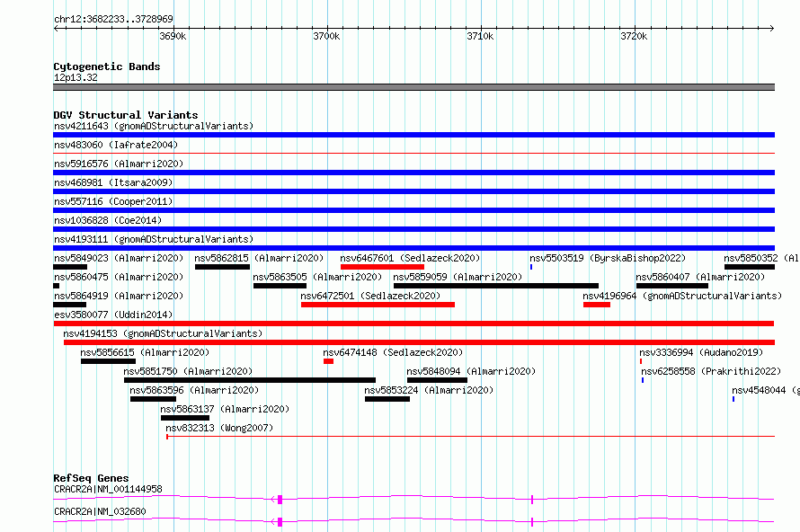Click the blue bar under nsv1036828 Coe2014
The height and width of the screenshot is (532, 800).
click(x=413, y=229)
